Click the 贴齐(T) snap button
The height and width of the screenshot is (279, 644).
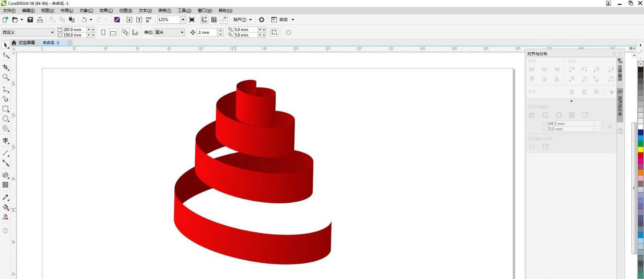click(240, 20)
